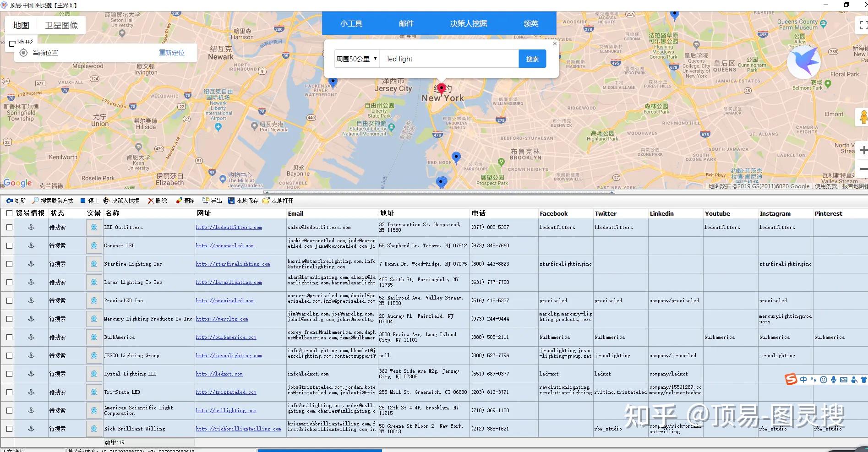Click the blue bird logo on map
The height and width of the screenshot is (452, 868).
[x=803, y=63]
